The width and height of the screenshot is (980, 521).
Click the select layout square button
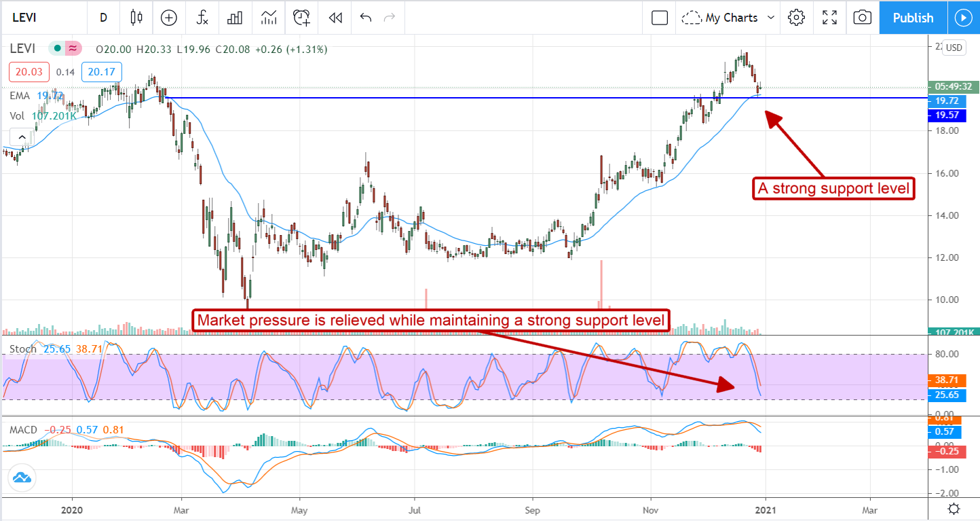coord(659,18)
